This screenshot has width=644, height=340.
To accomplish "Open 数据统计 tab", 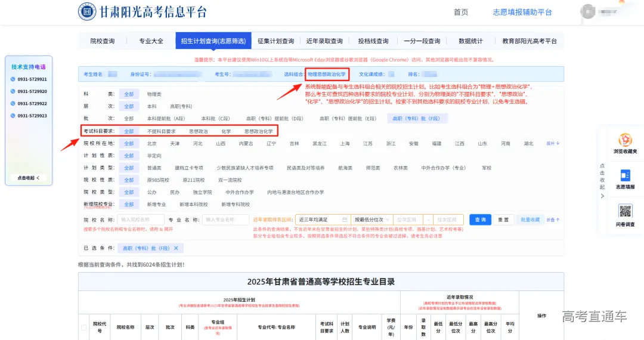I will click(470, 41).
